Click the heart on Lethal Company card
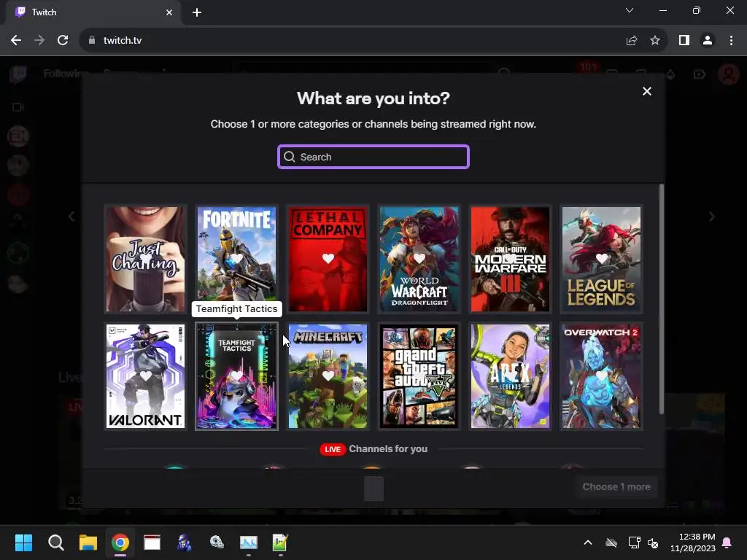The width and height of the screenshot is (747, 560). point(328,259)
